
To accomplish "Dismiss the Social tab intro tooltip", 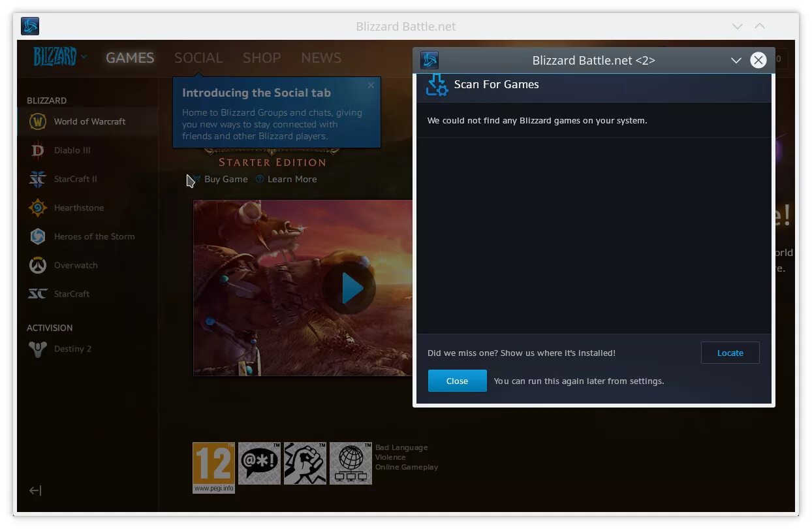I will coord(371,85).
